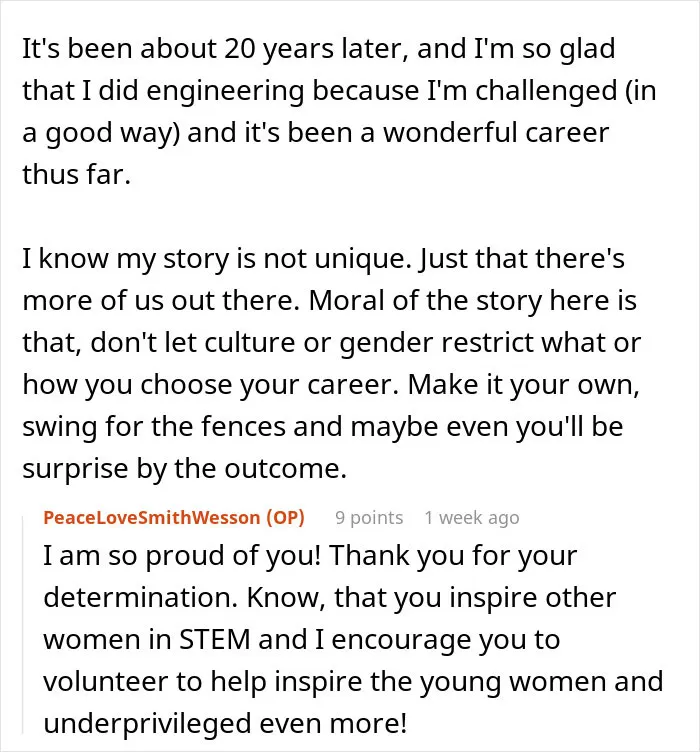Click the word STEM in the reply

point(215,639)
